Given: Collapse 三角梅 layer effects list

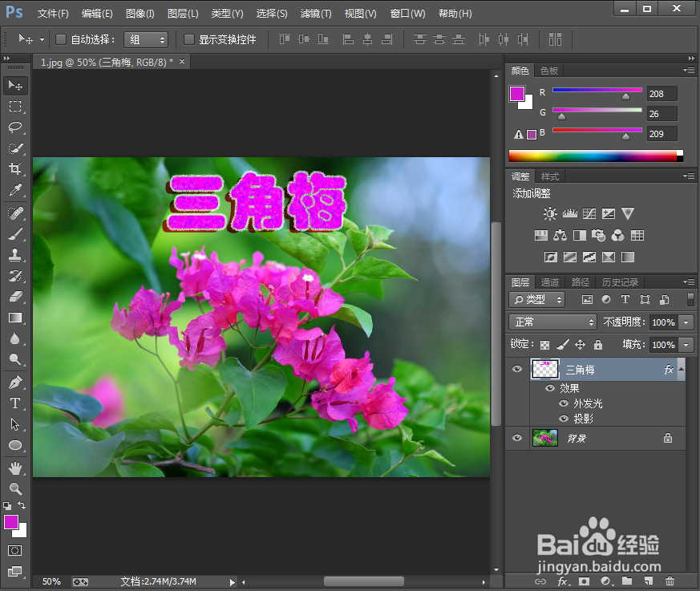Looking at the screenshot, I should [x=682, y=369].
